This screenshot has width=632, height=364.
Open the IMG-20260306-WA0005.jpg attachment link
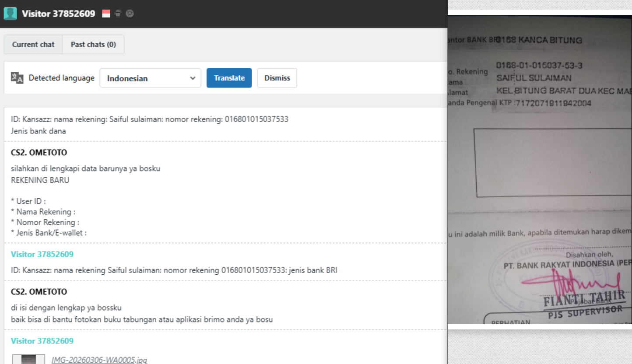coord(99,360)
